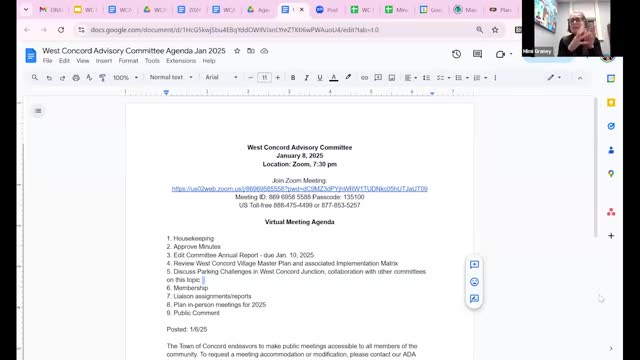The width and height of the screenshot is (640, 360).
Task: Open the Format menu
Action: pos(128,61)
